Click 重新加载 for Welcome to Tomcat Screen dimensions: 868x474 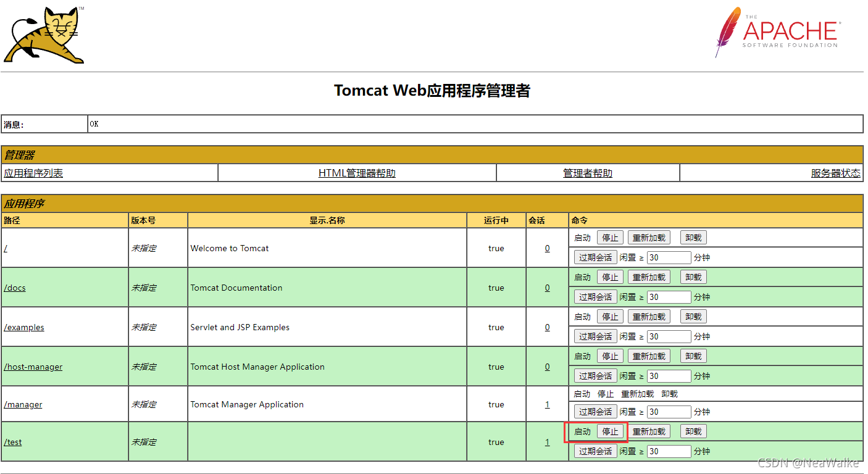pyautogui.click(x=649, y=238)
